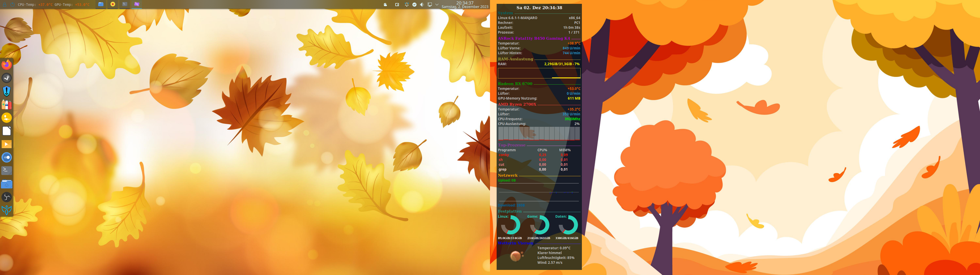Click the lock screen icon
The width and height of the screenshot is (980, 275).
[x=5, y=5]
